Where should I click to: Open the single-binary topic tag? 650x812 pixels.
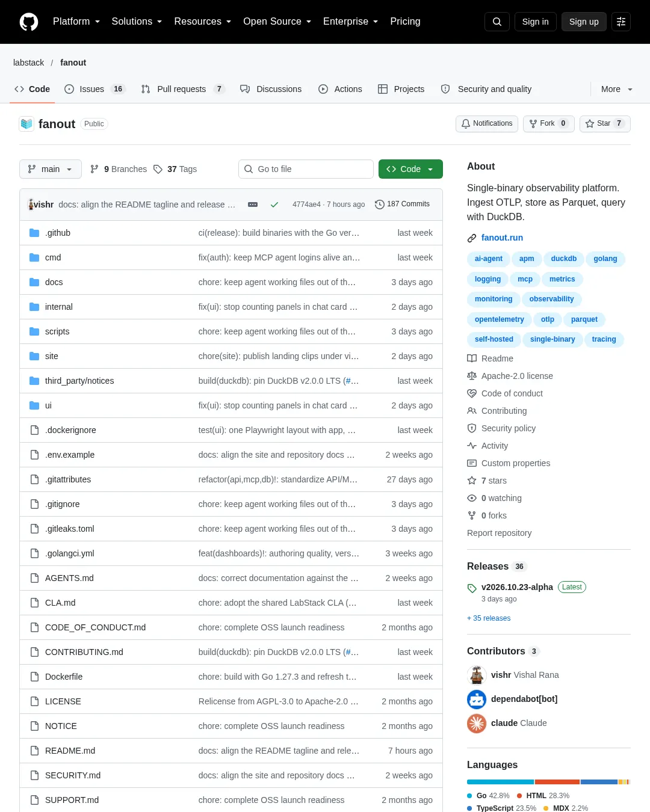click(552, 339)
